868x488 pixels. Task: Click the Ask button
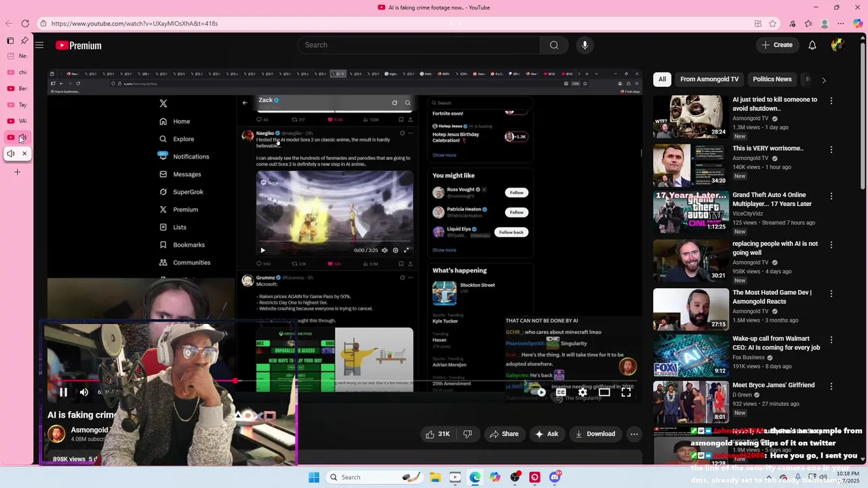(x=547, y=434)
